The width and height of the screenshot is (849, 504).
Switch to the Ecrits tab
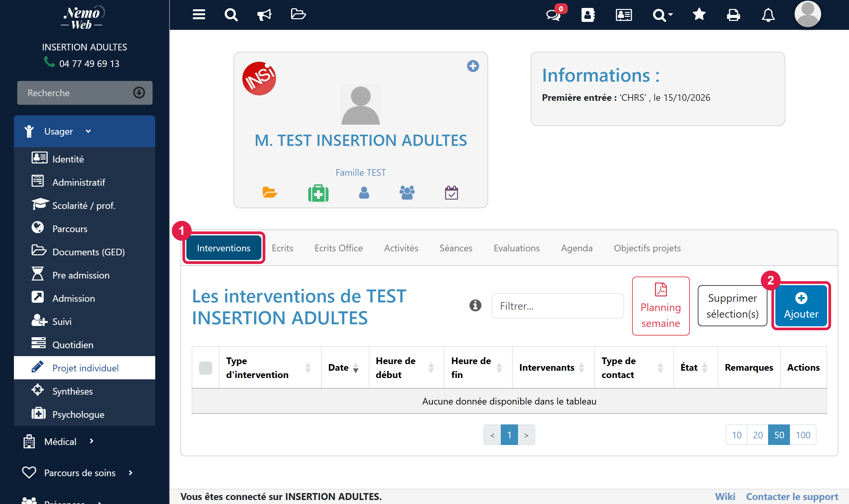coord(282,248)
